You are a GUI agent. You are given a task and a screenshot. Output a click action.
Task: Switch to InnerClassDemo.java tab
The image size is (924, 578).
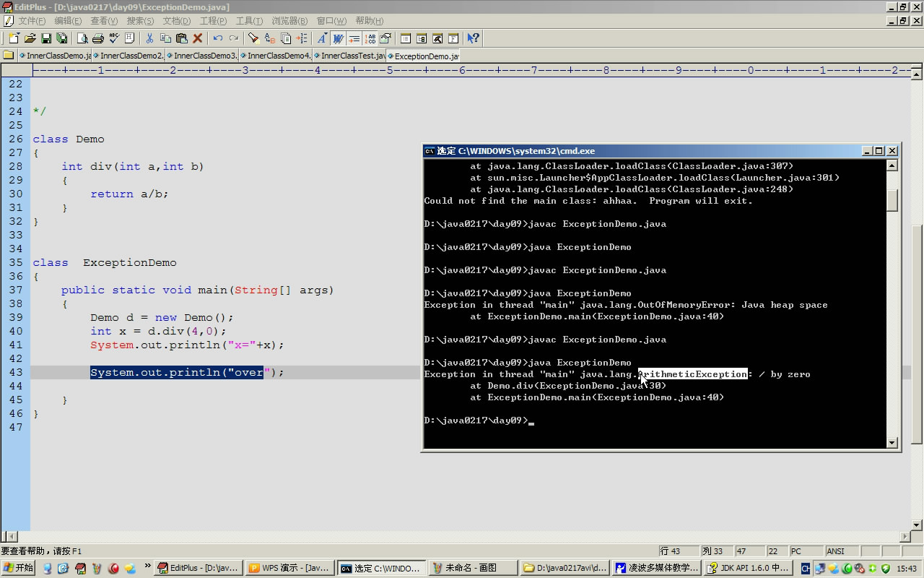click(x=56, y=56)
